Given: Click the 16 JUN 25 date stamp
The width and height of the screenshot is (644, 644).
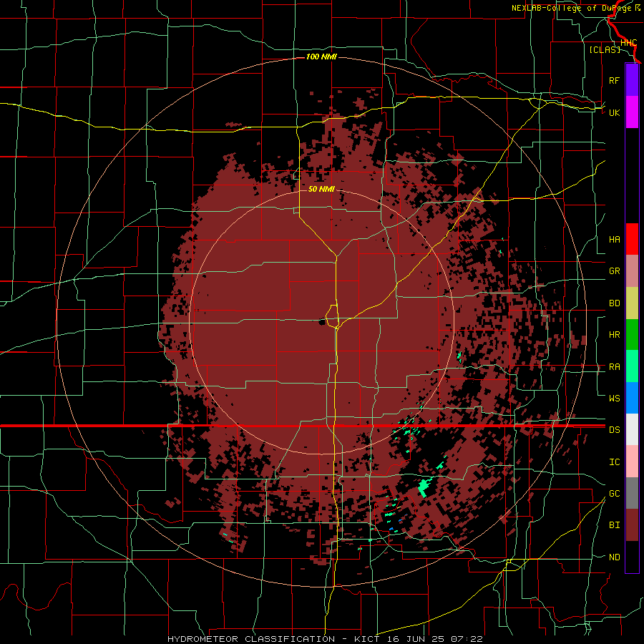Looking at the screenshot, I should 414,639.
